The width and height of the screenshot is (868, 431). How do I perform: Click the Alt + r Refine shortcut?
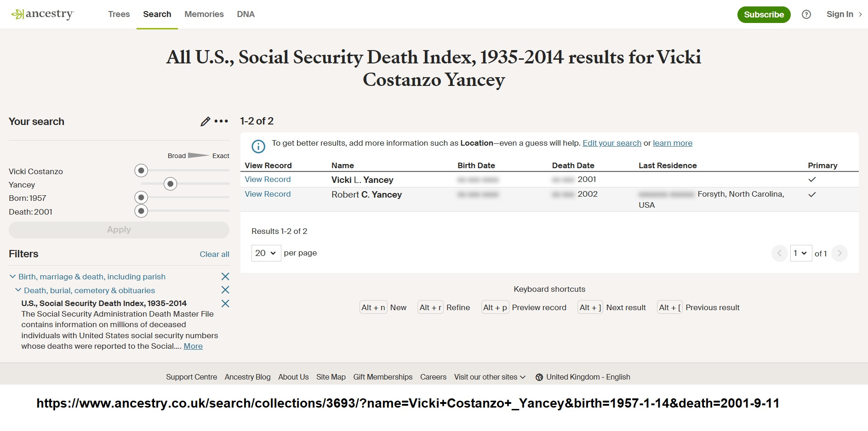444,307
